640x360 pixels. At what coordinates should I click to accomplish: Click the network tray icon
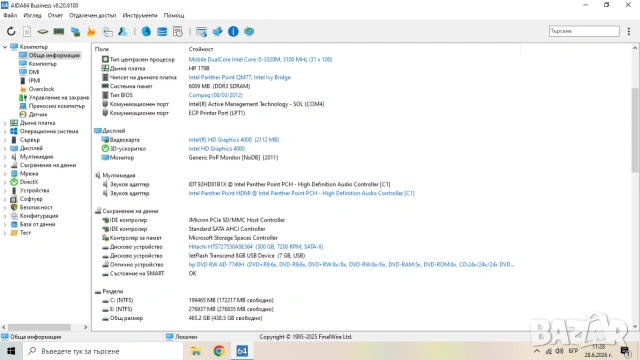(548, 351)
